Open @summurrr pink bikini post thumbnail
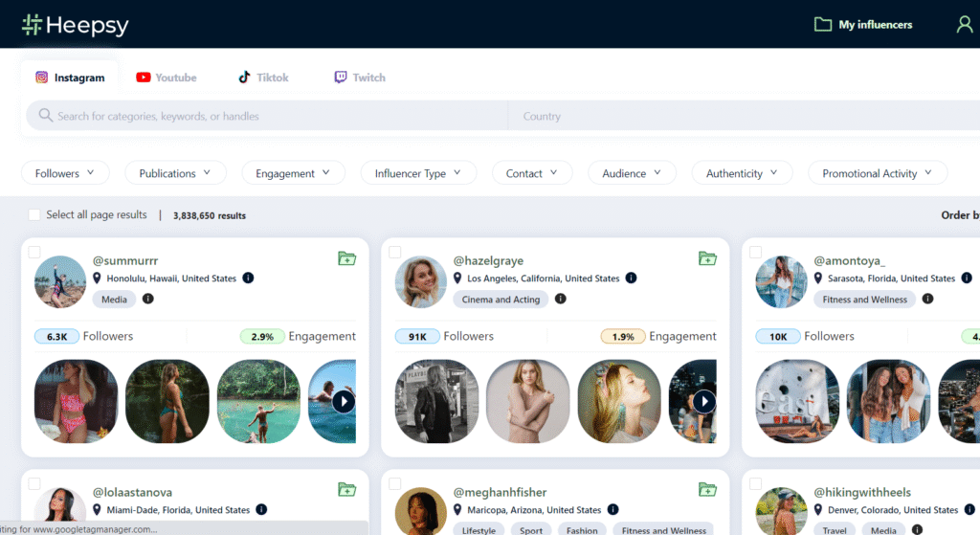Screen dimensions: 980x535 76,401
